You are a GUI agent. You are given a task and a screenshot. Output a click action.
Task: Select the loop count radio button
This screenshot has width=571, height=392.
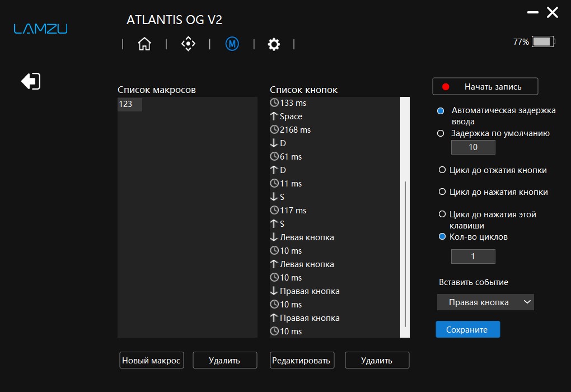click(x=442, y=236)
